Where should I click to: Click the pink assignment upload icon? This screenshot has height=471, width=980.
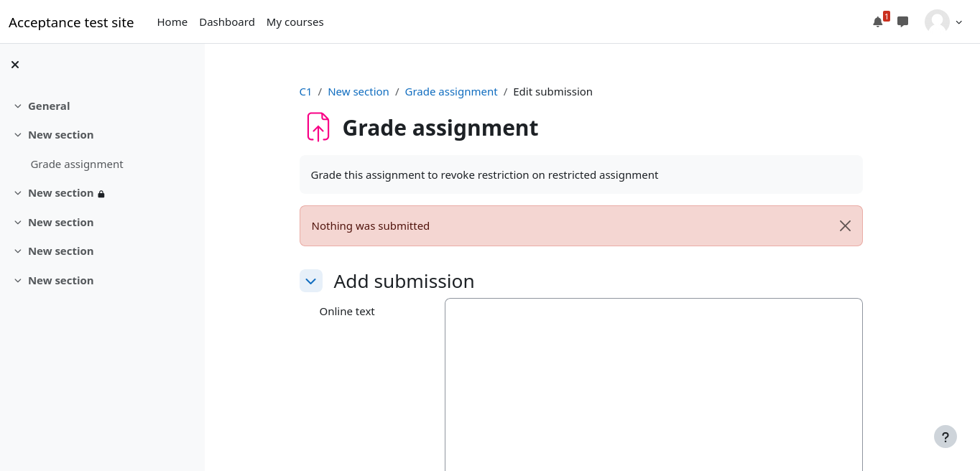318,127
